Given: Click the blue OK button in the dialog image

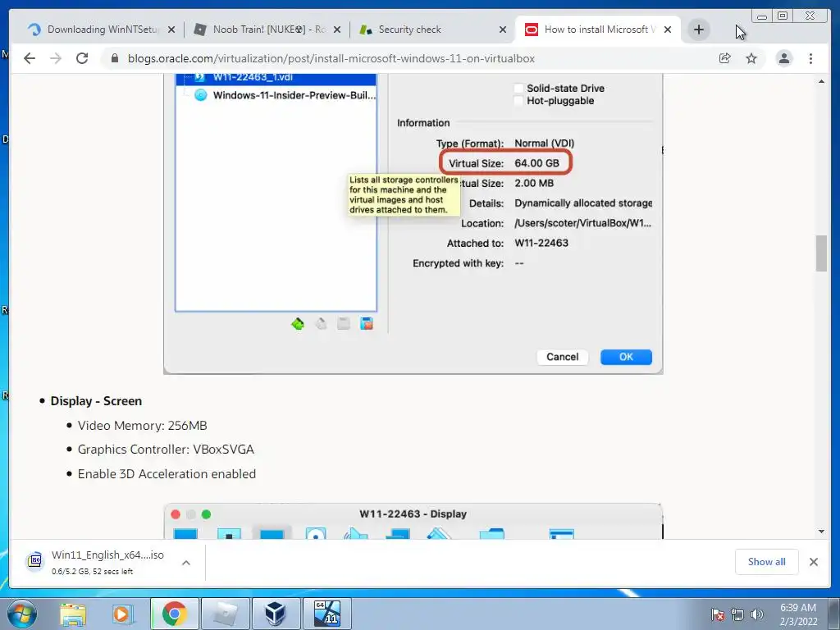Looking at the screenshot, I should (x=626, y=357).
